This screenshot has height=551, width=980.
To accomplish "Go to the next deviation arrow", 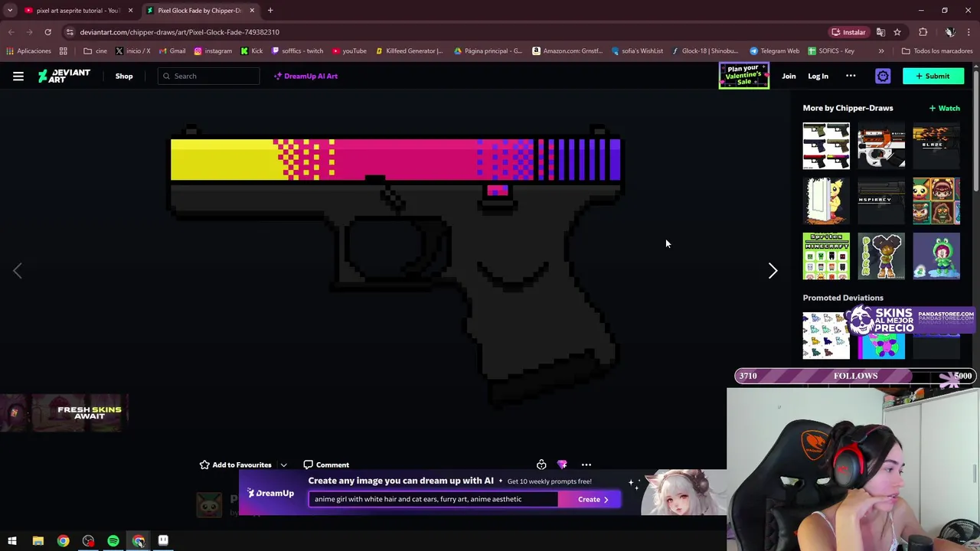I will (x=773, y=271).
